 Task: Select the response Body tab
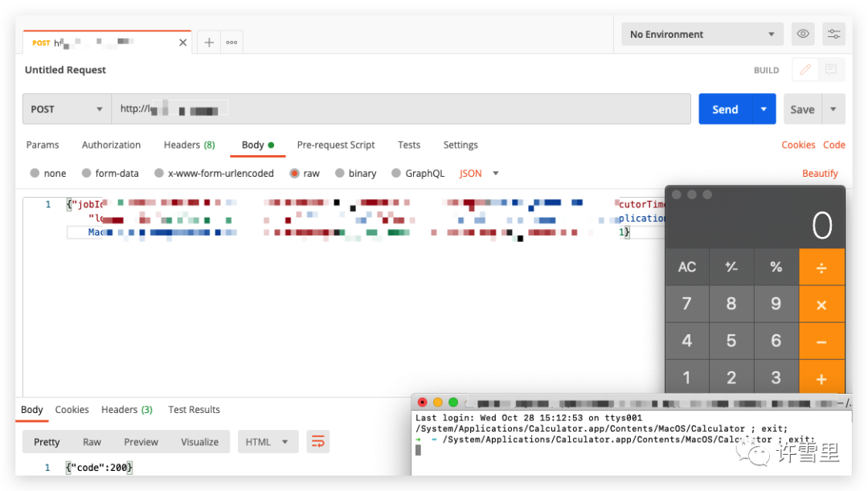[31, 410]
